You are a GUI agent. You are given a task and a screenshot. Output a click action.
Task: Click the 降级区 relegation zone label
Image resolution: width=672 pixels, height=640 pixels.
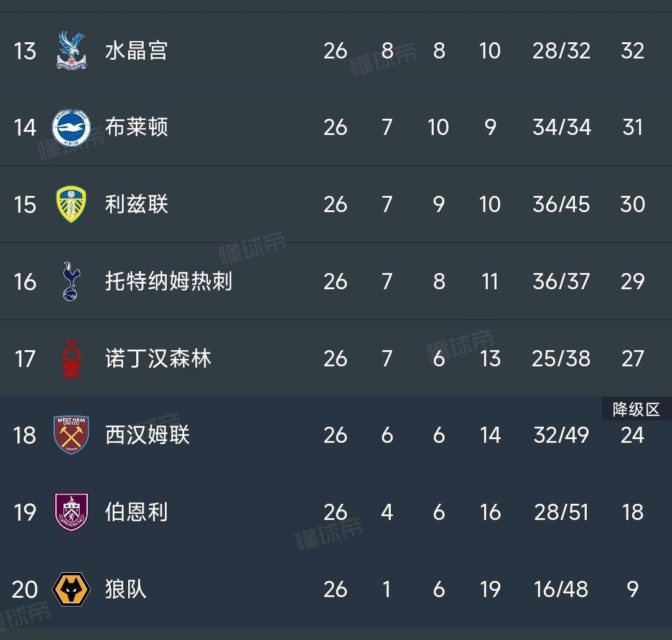coord(635,410)
